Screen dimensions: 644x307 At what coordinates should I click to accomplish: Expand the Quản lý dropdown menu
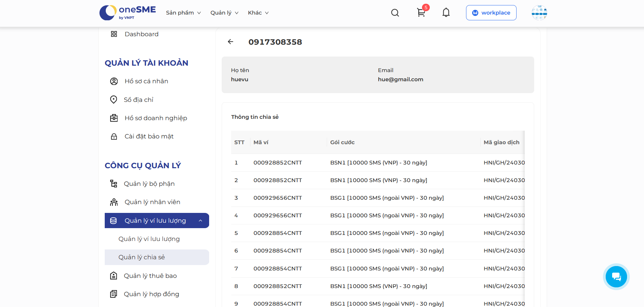click(224, 13)
